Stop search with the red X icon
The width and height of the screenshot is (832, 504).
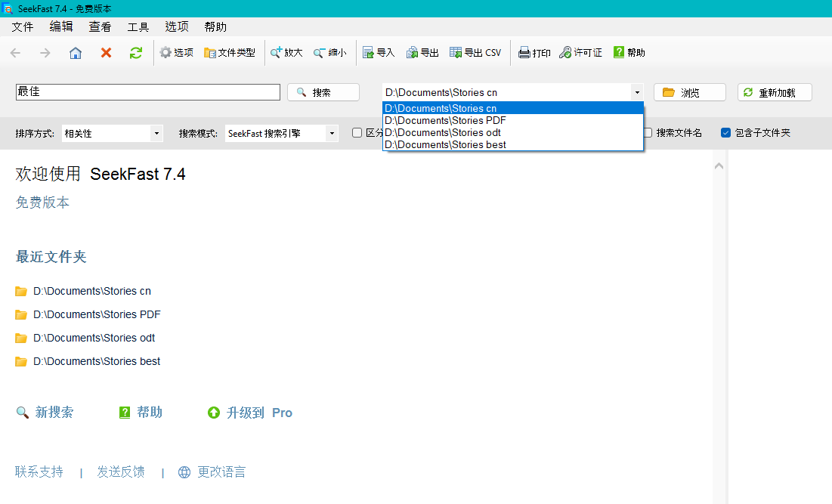coord(106,53)
